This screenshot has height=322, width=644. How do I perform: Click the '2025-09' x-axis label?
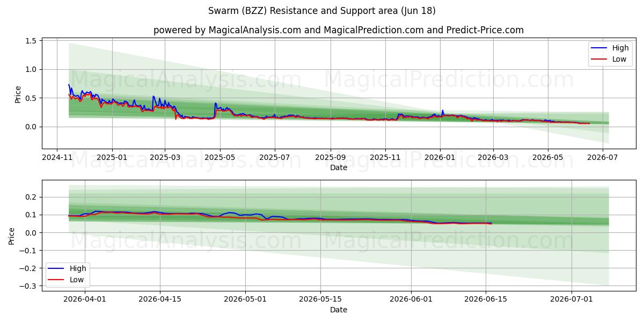[x=331, y=158]
